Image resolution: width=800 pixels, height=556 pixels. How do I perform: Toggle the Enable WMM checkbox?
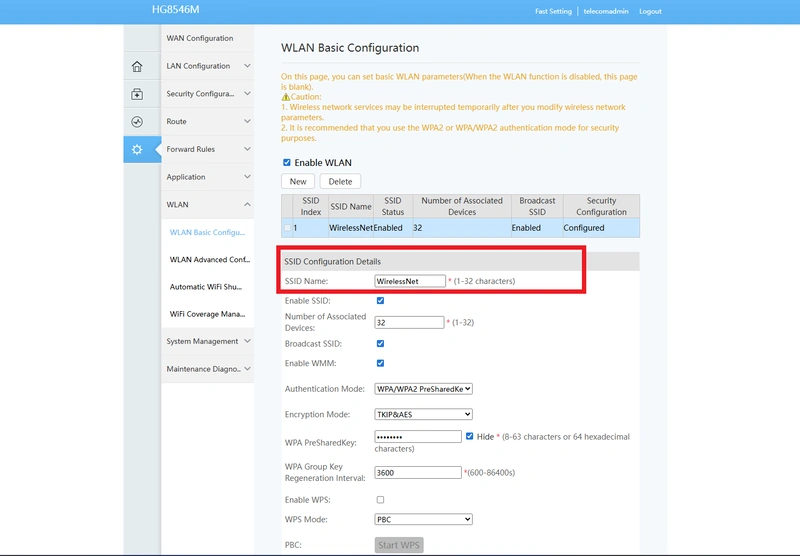click(x=380, y=364)
